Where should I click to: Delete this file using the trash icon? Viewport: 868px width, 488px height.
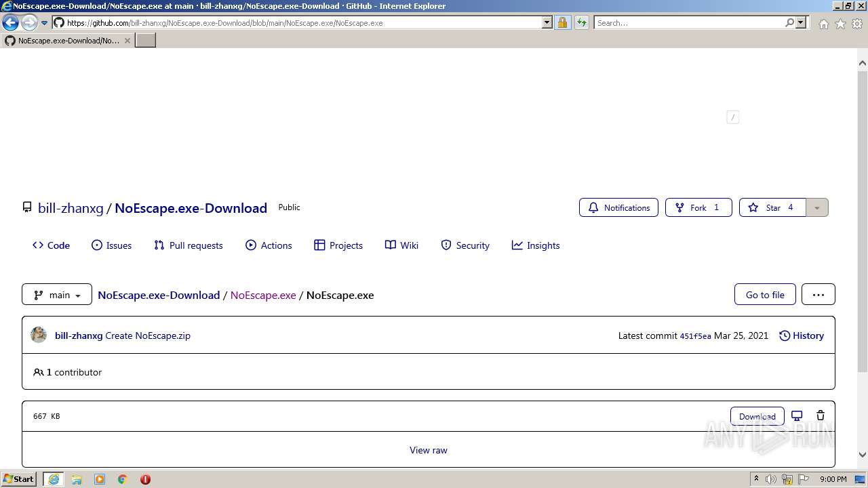820,415
